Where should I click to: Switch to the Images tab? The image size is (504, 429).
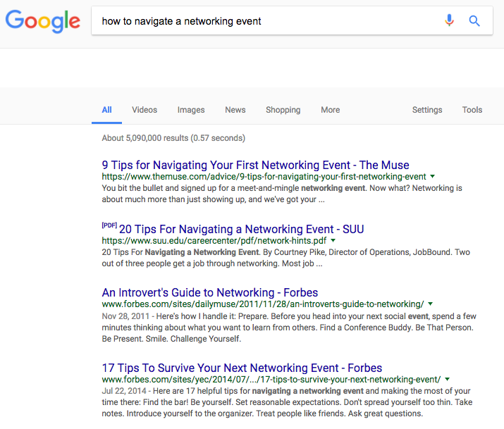[x=191, y=110]
